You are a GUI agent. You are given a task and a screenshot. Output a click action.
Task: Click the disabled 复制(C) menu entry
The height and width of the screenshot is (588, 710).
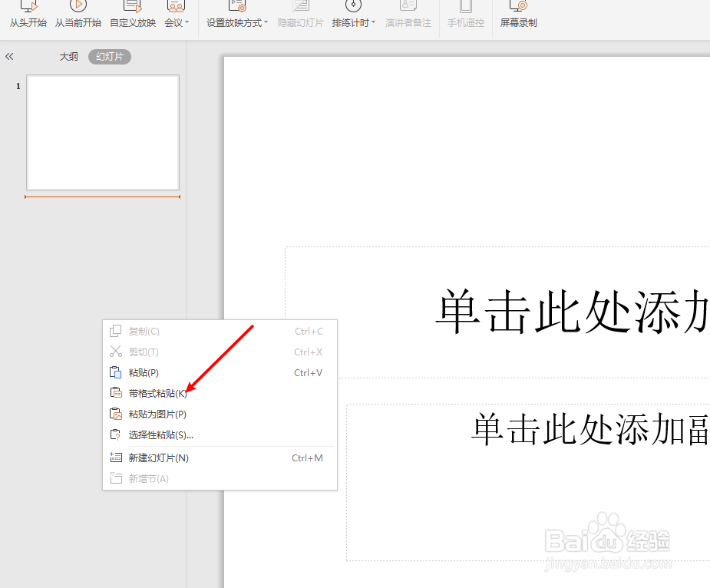220,331
